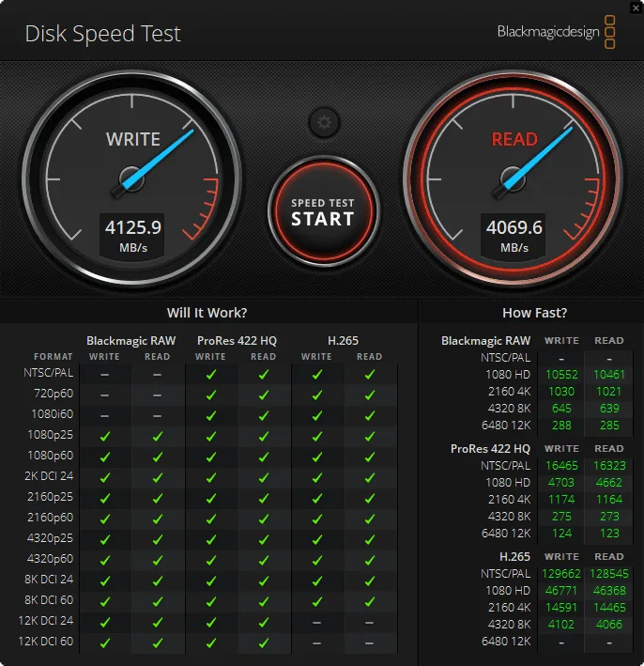644x666 pixels.
Task: Click the 14465 H.265 2160 4K read value
Action: click(x=609, y=608)
